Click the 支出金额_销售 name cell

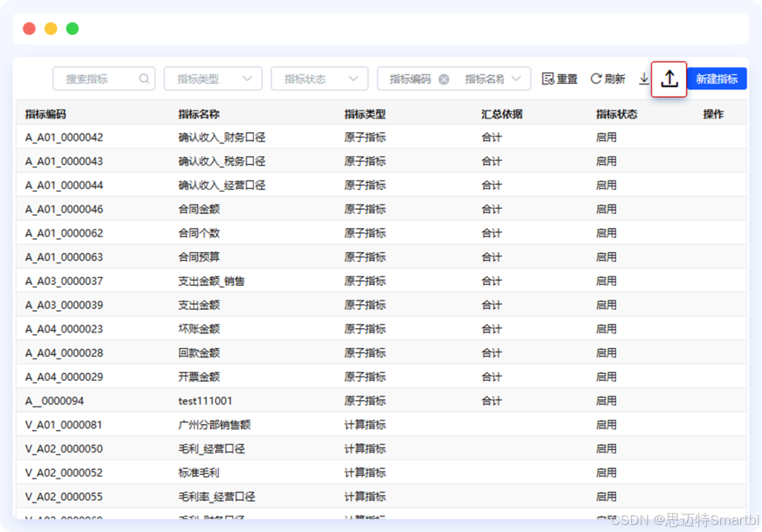pos(212,282)
